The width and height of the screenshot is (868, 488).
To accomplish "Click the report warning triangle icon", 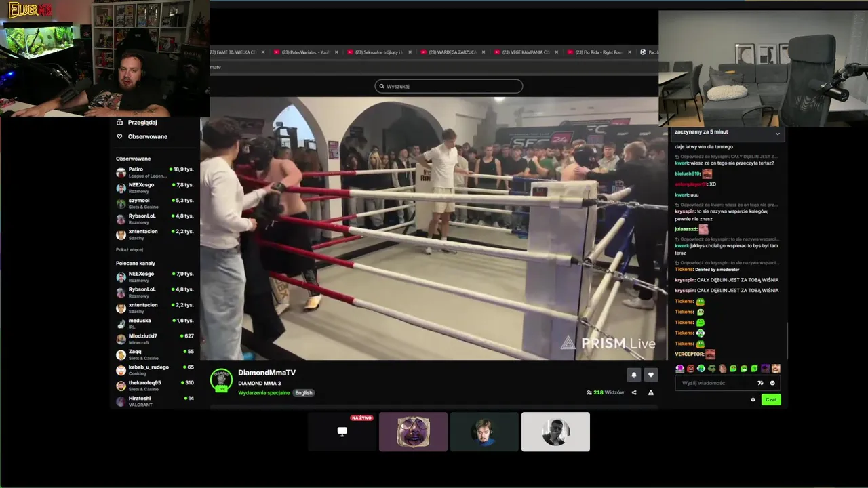I will pyautogui.click(x=651, y=392).
